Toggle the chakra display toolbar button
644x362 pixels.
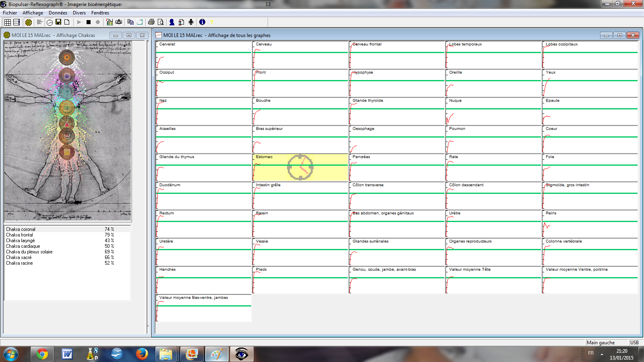[29, 22]
